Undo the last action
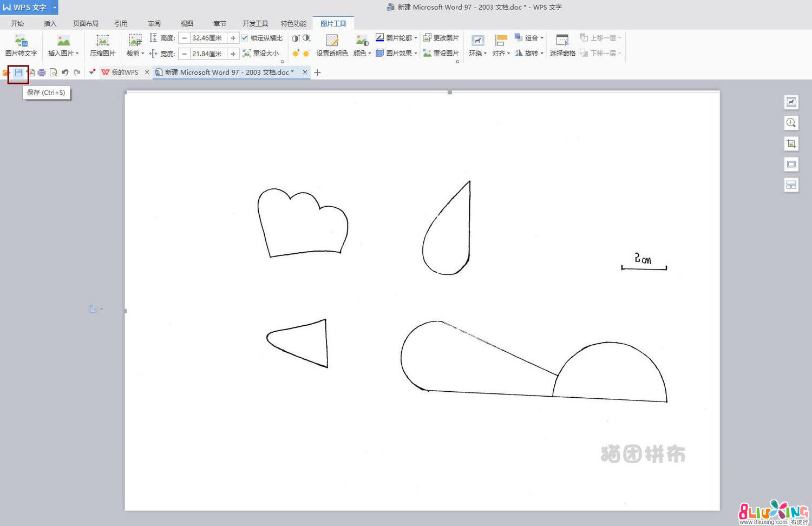This screenshot has height=526, width=812. point(65,73)
